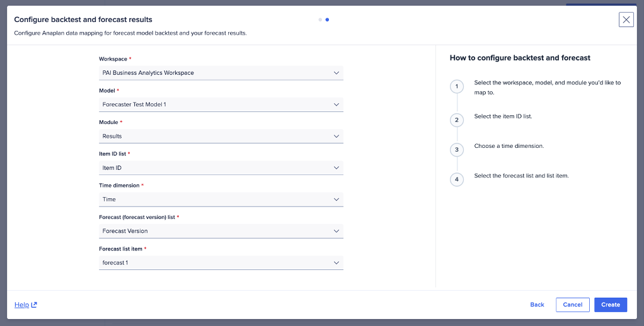Expand the Workspace dropdown chevron
Screen dimensions: 644x326
click(336, 73)
